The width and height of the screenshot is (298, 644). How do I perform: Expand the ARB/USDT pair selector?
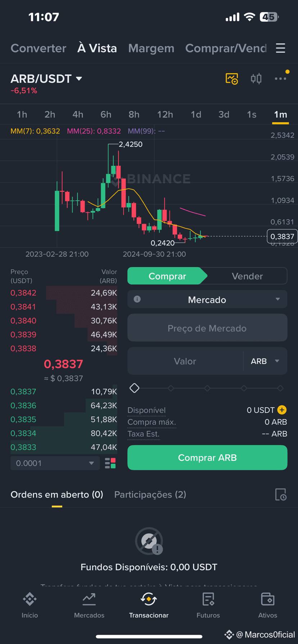46,78
